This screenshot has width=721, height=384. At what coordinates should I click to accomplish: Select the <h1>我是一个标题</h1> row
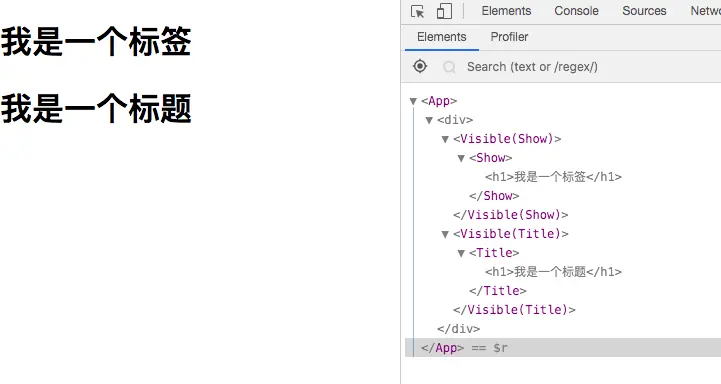coord(554,272)
